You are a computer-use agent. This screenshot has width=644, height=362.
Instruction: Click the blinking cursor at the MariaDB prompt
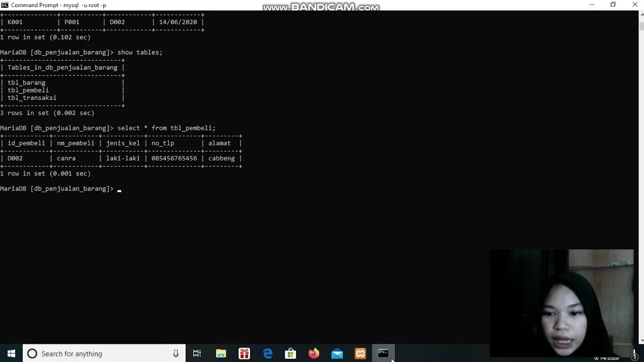119,191
